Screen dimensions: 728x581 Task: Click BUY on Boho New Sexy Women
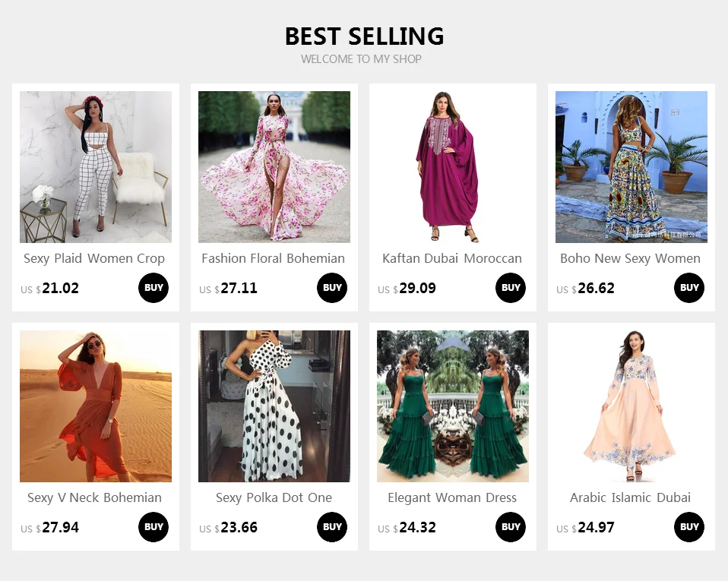tap(689, 288)
